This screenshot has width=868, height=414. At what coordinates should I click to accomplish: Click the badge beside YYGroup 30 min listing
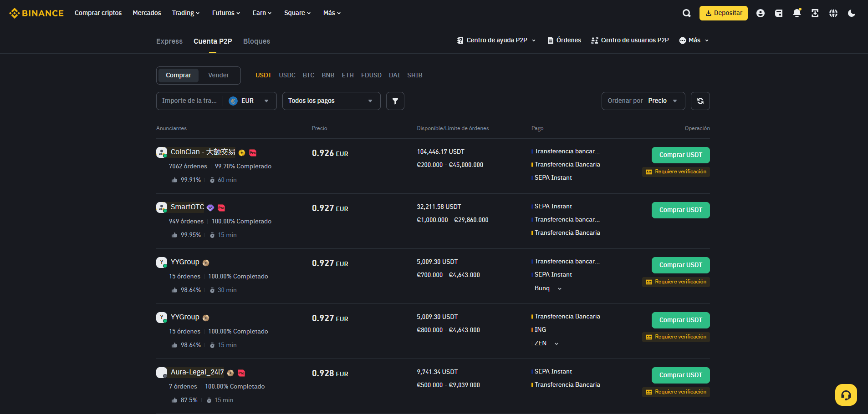pyautogui.click(x=206, y=263)
